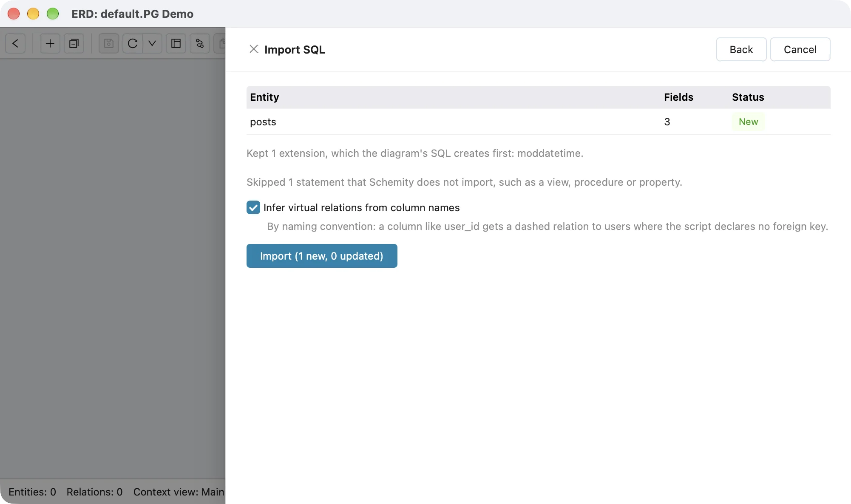Viewport: 851px width, 504px height.
Task: Click the Entities: 0 status entry
Action: pos(32,492)
